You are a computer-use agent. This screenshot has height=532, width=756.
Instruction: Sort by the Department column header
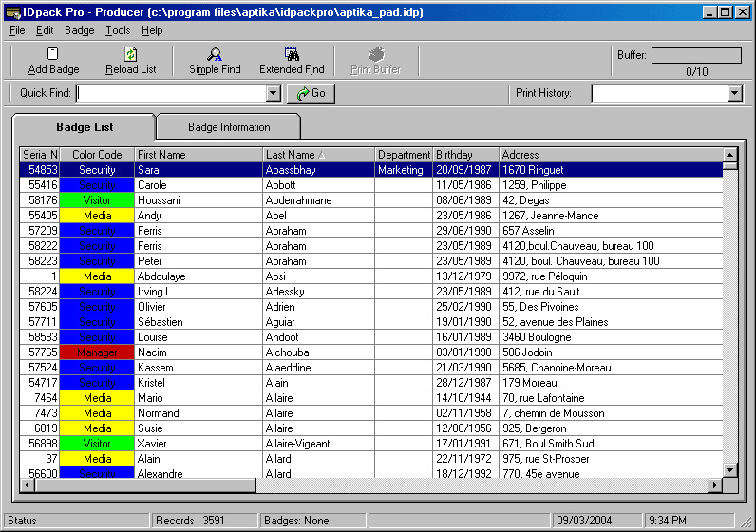(x=404, y=155)
